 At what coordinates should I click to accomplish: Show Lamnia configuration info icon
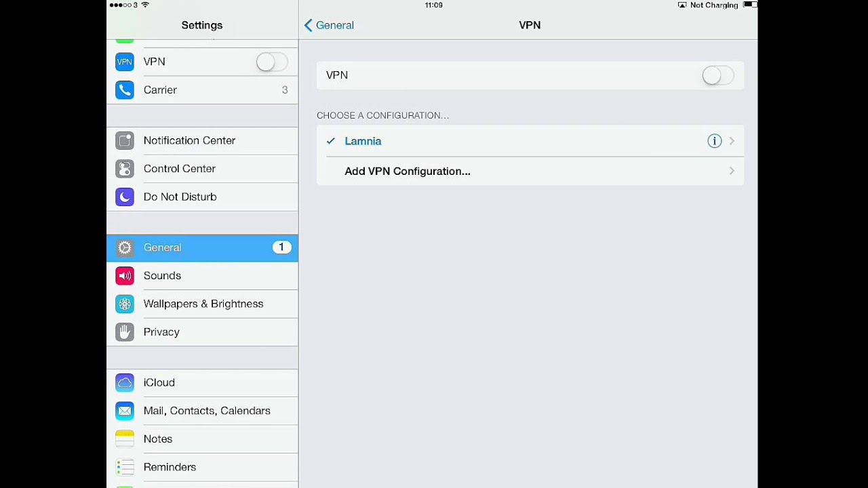(714, 141)
